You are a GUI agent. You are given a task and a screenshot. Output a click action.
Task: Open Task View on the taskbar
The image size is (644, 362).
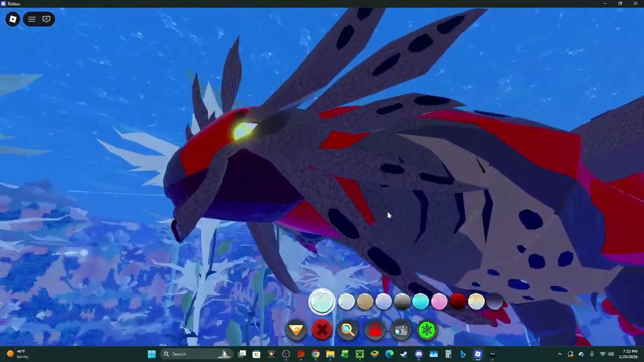coord(242,354)
